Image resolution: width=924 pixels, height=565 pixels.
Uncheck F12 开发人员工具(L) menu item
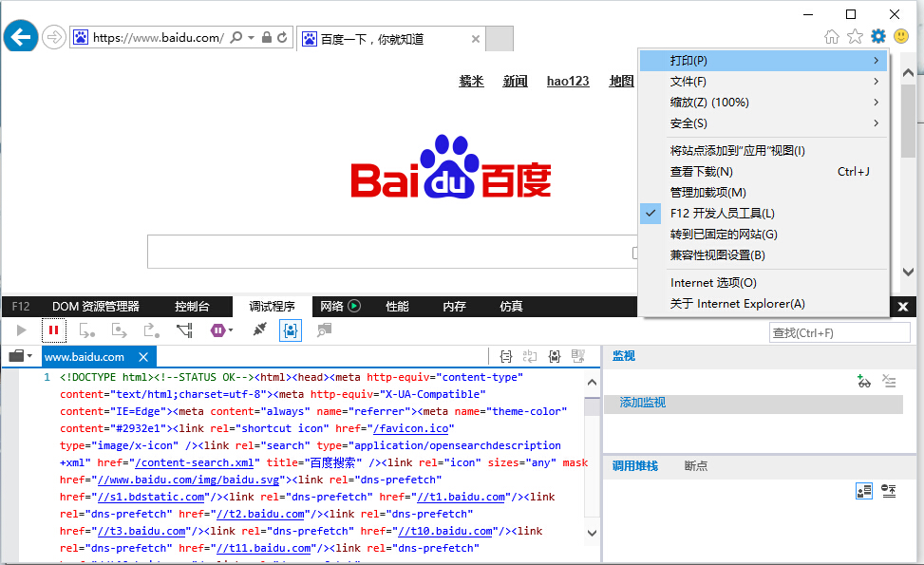[x=764, y=214]
